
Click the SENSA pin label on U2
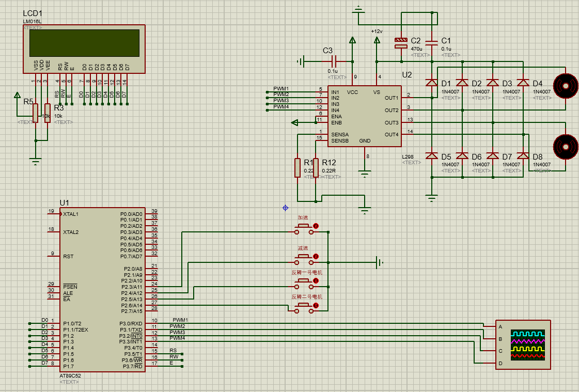tap(340, 135)
